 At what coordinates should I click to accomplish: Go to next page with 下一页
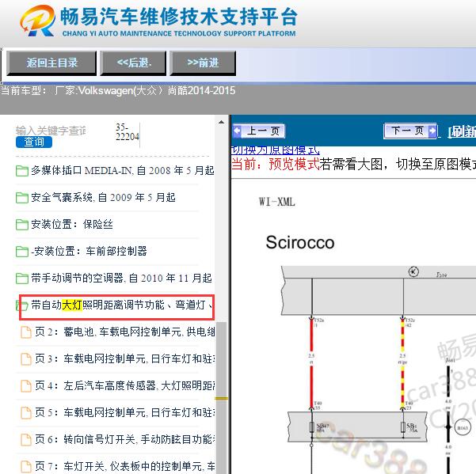(x=410, y=131)
